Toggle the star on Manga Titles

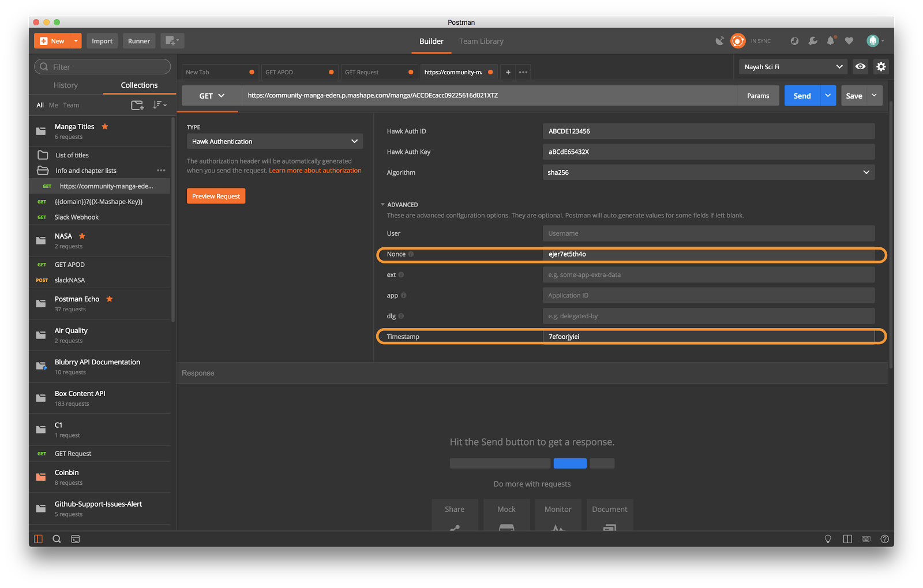pos(105,127)
